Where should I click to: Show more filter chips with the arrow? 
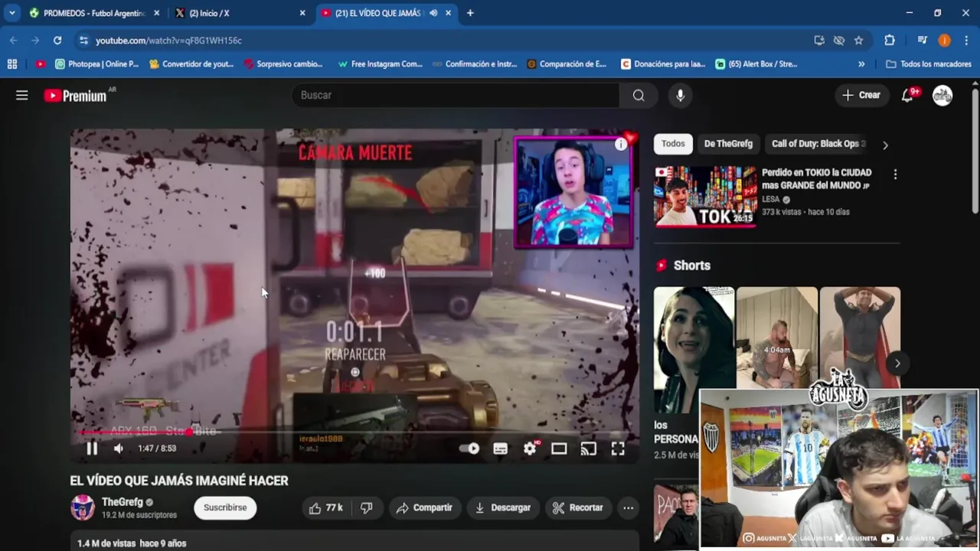(885, 145)
